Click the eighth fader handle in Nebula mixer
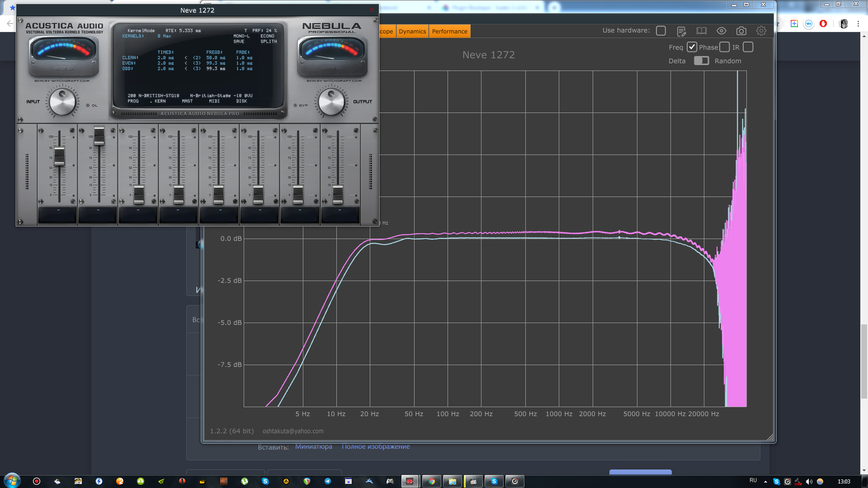This screenshot has width=868, height=488. click(x=338, y=194)
